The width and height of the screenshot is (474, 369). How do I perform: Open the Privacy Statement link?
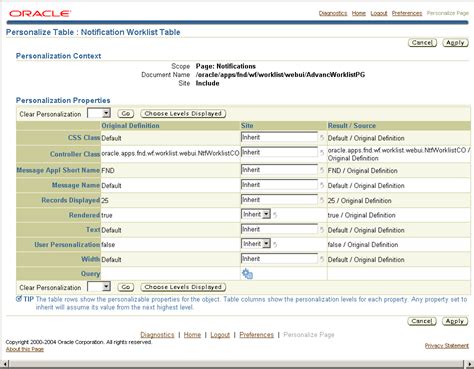447,346
